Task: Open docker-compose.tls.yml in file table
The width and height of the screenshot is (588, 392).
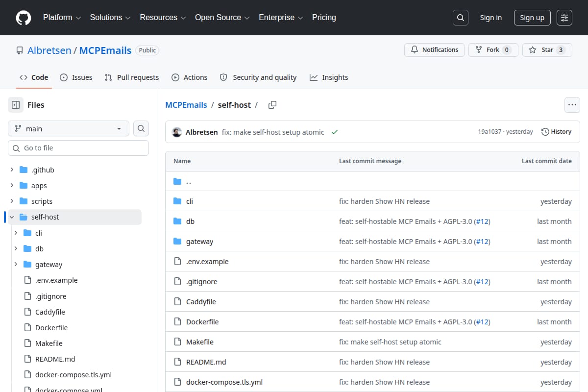Action: [224, 382]
